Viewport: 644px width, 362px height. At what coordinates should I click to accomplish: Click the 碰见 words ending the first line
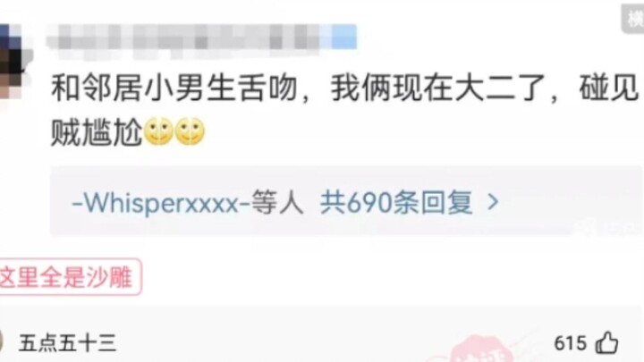pyautogui.click(x=609, y=88)
